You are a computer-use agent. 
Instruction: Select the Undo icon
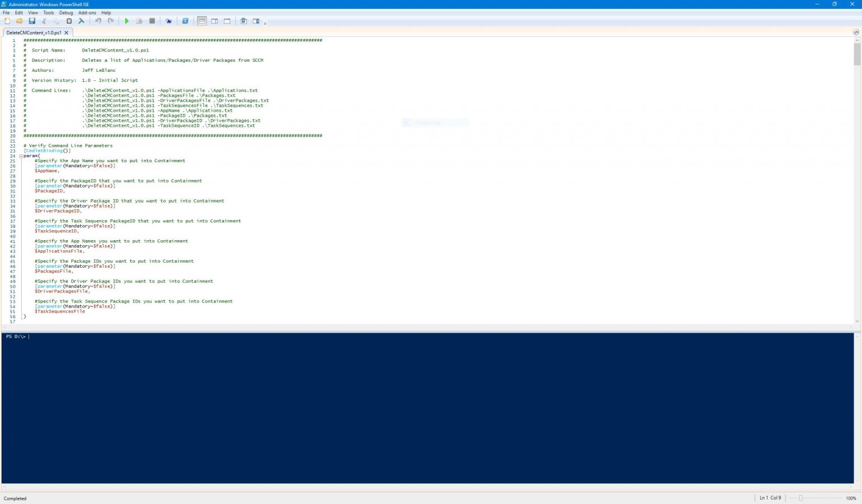click(98, 21)
